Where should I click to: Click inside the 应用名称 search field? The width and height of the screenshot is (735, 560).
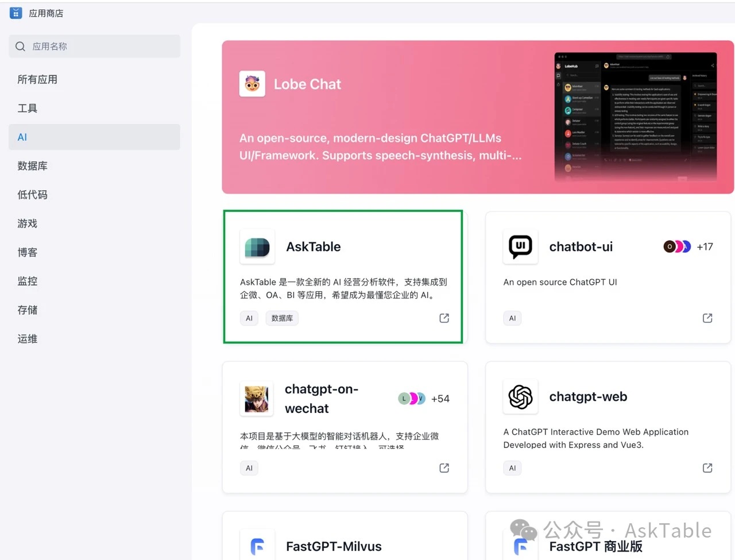tap(94, 46)
